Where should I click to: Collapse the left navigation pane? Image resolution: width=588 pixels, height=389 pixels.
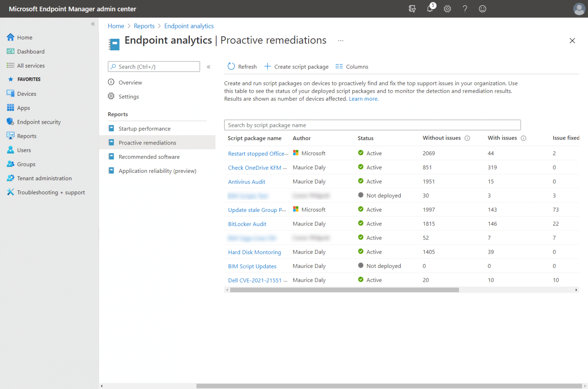pyautogui.click(x=93, y=24)
